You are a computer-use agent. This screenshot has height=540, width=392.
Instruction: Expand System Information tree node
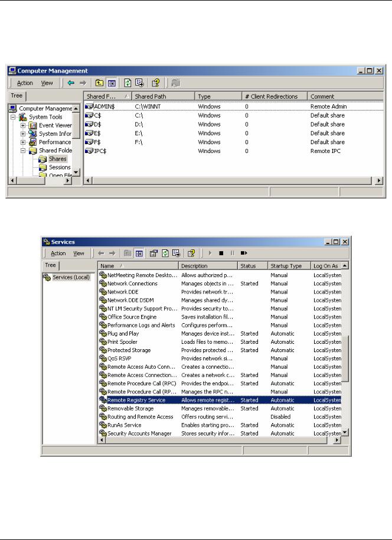[x=22, y=134]
